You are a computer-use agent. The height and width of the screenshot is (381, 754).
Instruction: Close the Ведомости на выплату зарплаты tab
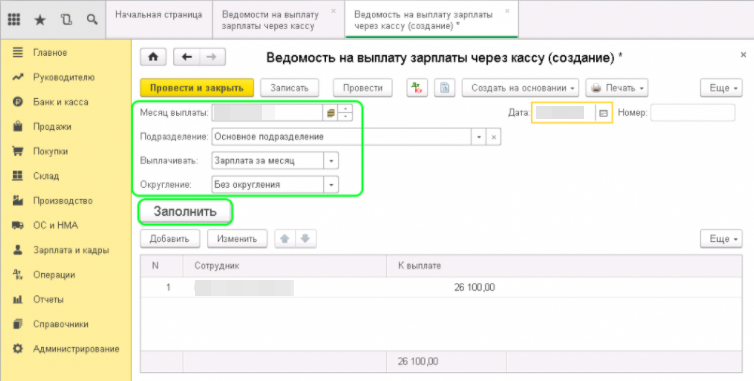tap(334, 11)
